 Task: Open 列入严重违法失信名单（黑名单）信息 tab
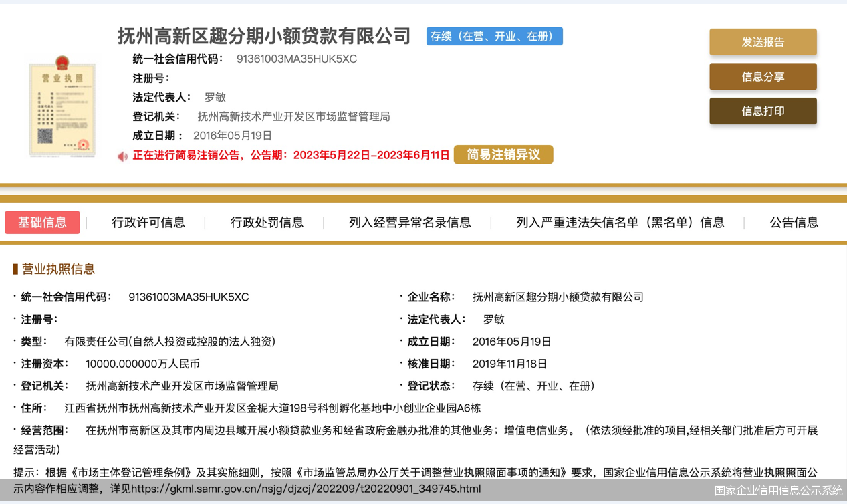coord(620,223)
